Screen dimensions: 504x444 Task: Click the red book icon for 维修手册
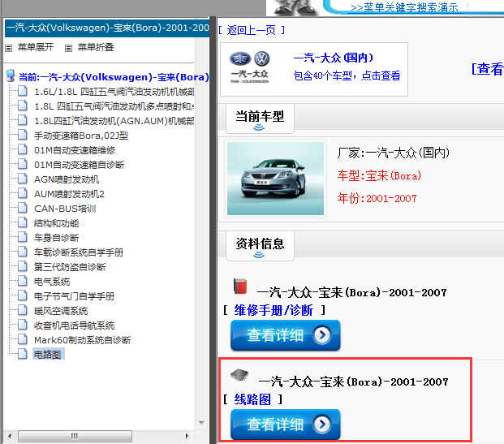240,286
